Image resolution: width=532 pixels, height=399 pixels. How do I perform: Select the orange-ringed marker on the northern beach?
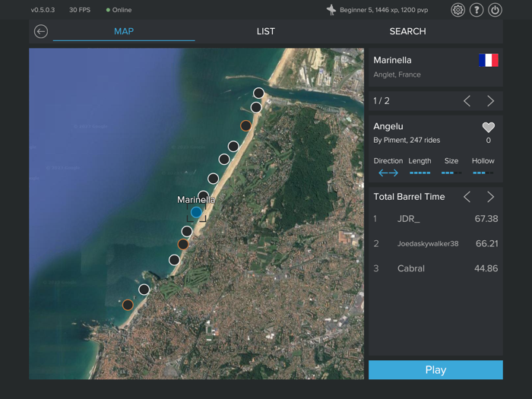click(x=245, y=125)
